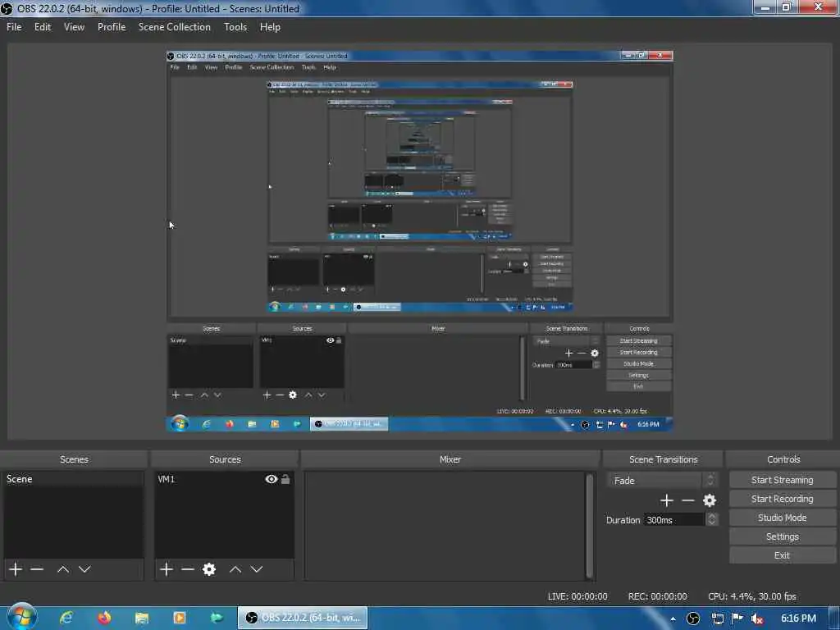The height and width of the screenshot is (630, 840).
Task: Open the Action Center flag icon
Action: coord(737,619)
